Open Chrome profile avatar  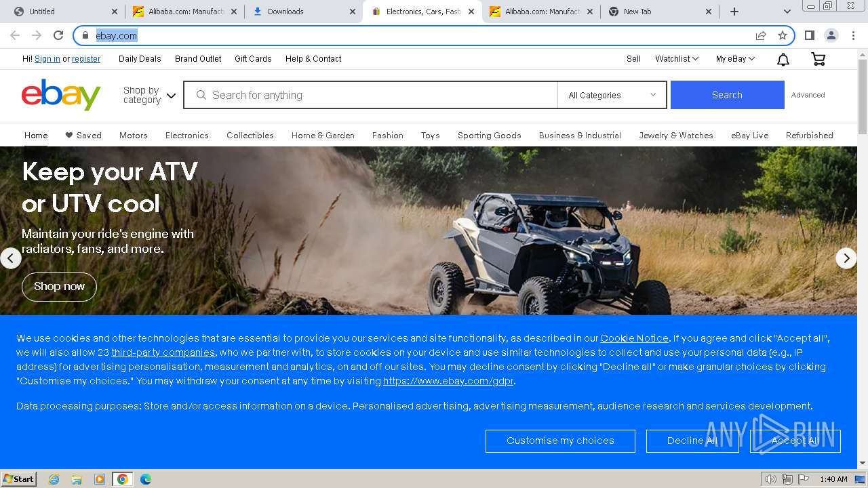(831, 35)
